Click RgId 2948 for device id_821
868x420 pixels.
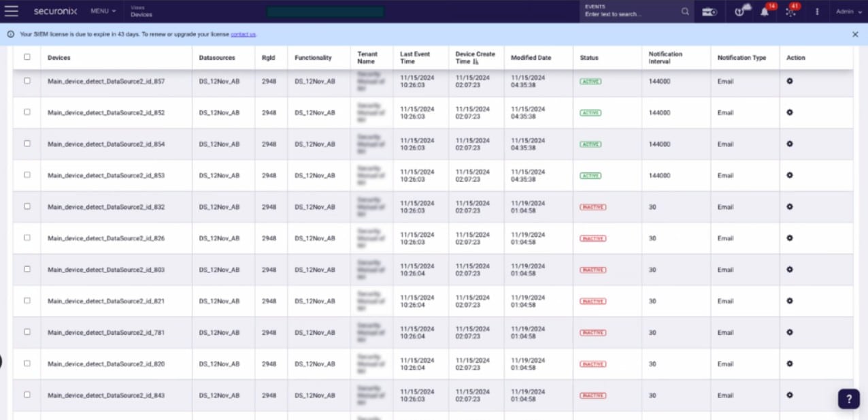coord(269,301)
